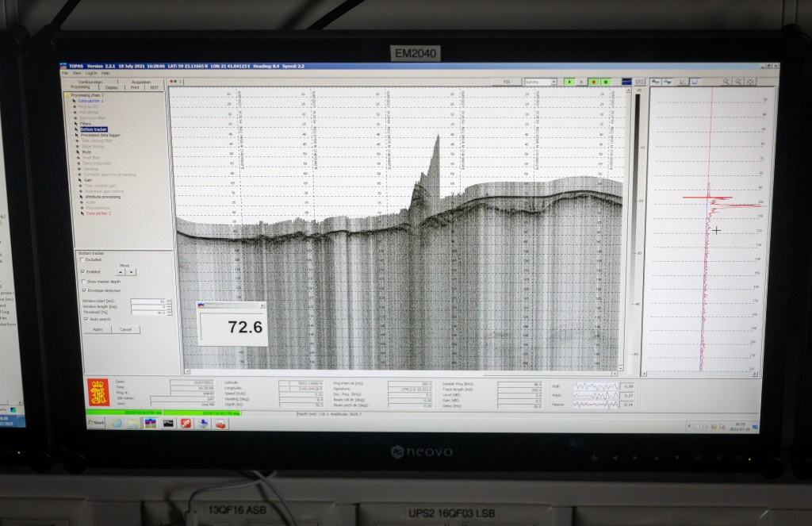Click the red record button
812x526 pixels.
(592, 82)
